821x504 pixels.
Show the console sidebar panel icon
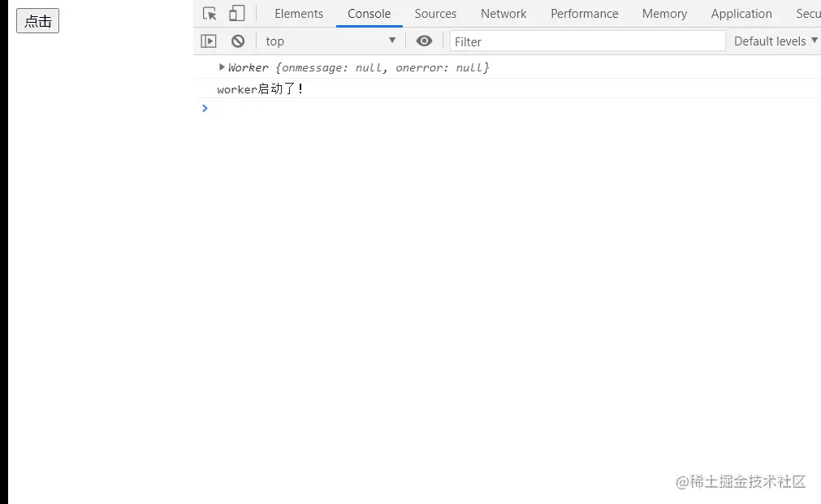point(209,41)
